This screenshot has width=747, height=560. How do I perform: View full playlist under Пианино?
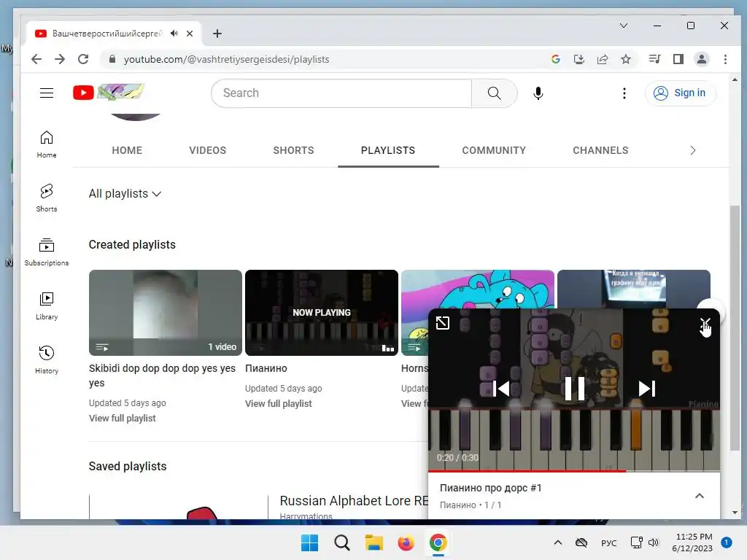click(279, 404)
